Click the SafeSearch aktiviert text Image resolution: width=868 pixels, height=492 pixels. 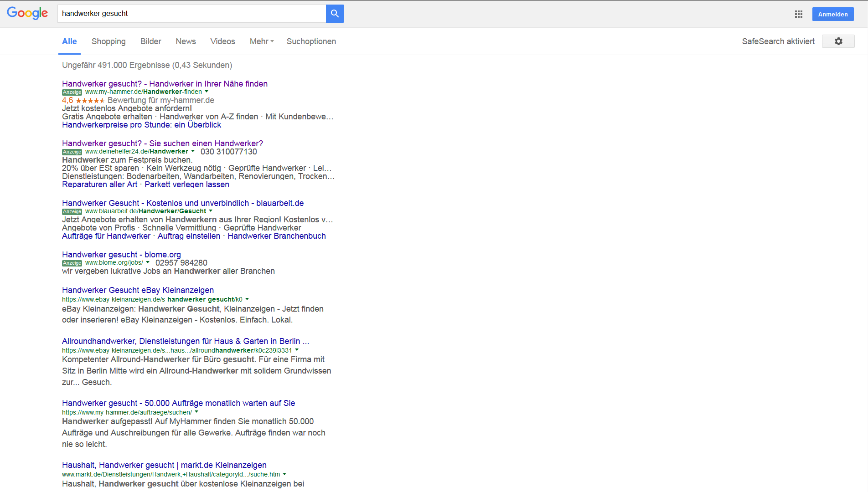click(778, 41)
